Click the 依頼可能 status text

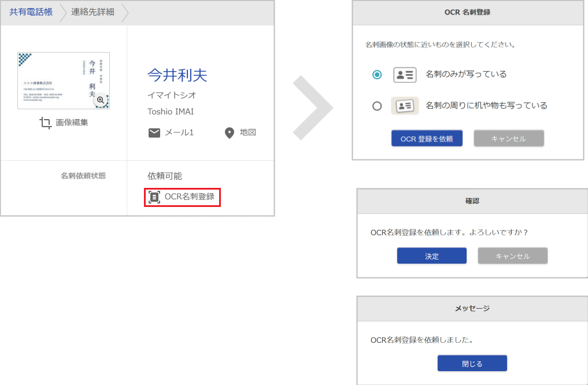164,176
